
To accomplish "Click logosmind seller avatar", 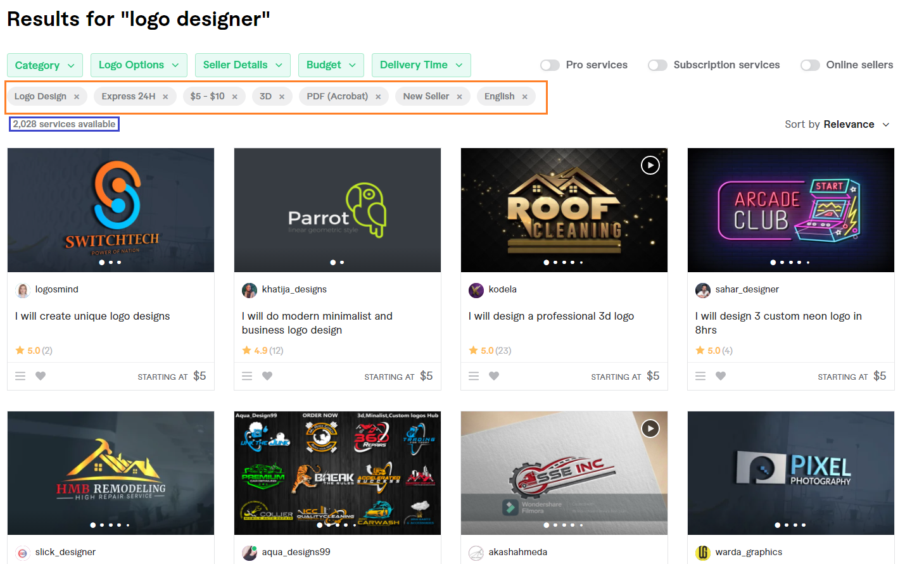I will pos(23,291).
